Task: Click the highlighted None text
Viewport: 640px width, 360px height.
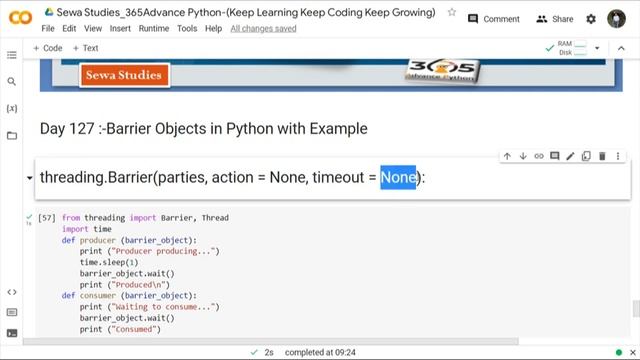Action: [398, 177]
